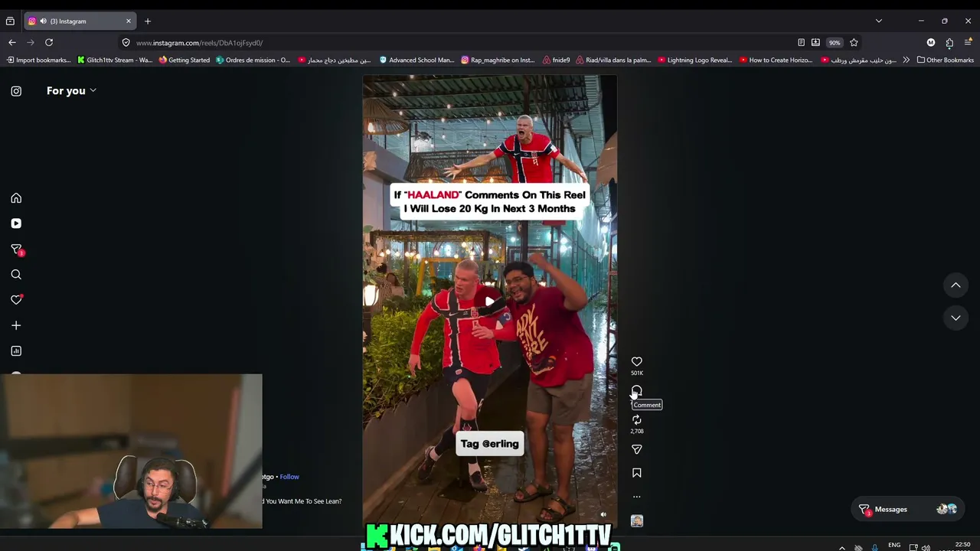Like the Haaland reel

(636, 362)
